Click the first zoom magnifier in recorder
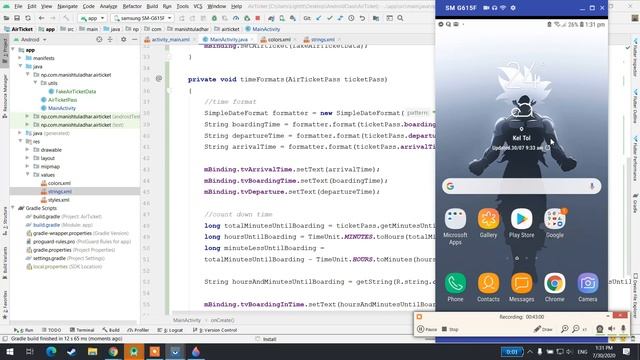The width and height of the screenshot is (640, 360). click(x=564, y=329)
